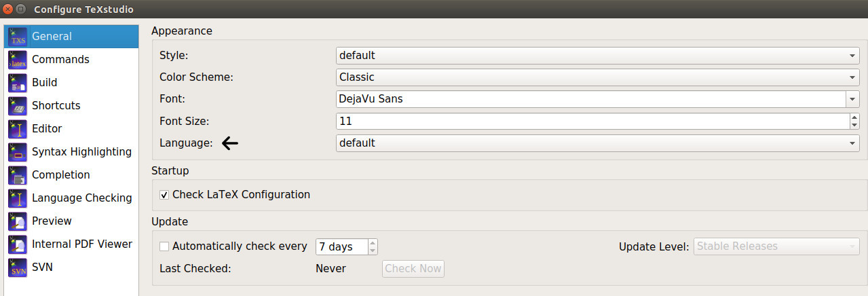This screenshot has height=296, width=868.
Task: Expand the Font combo box arrow
Action: click(x=852, y=99)
